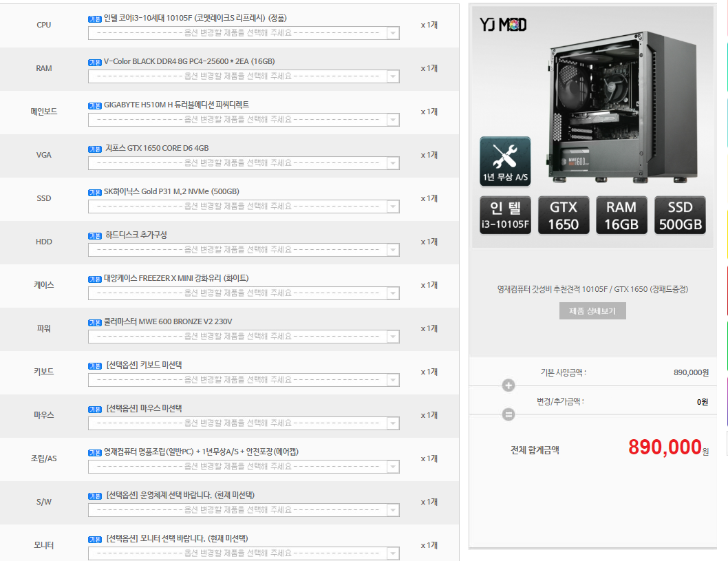This screenshot has height=561, width=728.
Task: Click the 기본 badge on the 모니터 row
Action: click(95, 539)
